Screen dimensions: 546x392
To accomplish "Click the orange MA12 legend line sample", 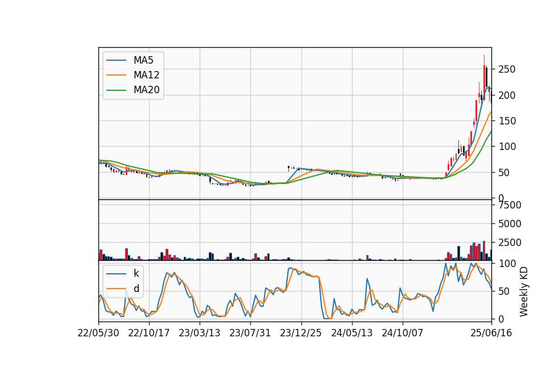I will (116, 75).
